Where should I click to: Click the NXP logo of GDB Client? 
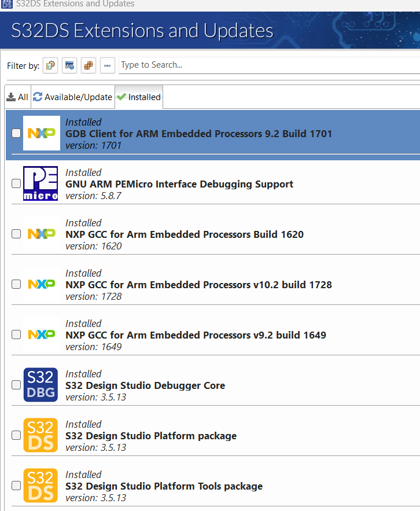(x=41, y=133)
